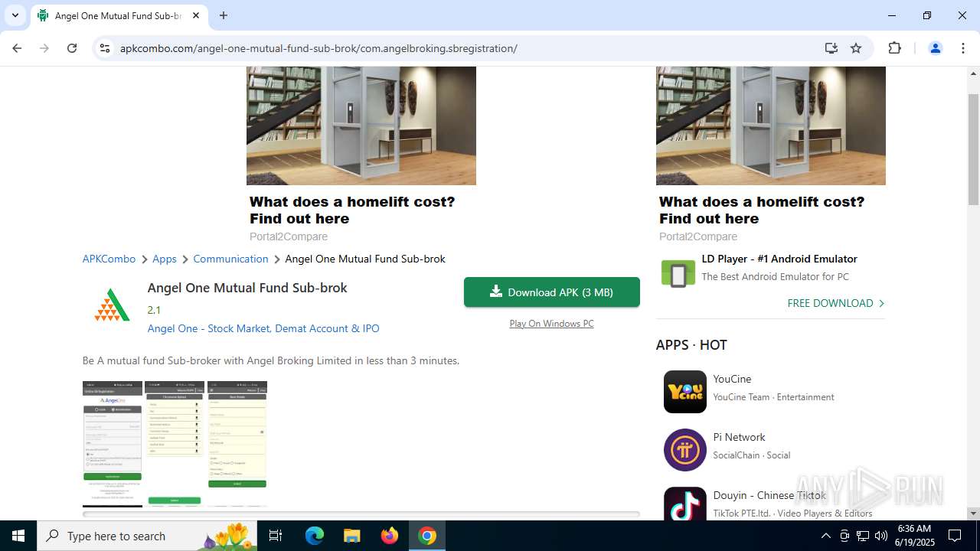Screen dimensions: 980x551
Task: Show hidden system tray icons
Action: (x=825, y=536)
